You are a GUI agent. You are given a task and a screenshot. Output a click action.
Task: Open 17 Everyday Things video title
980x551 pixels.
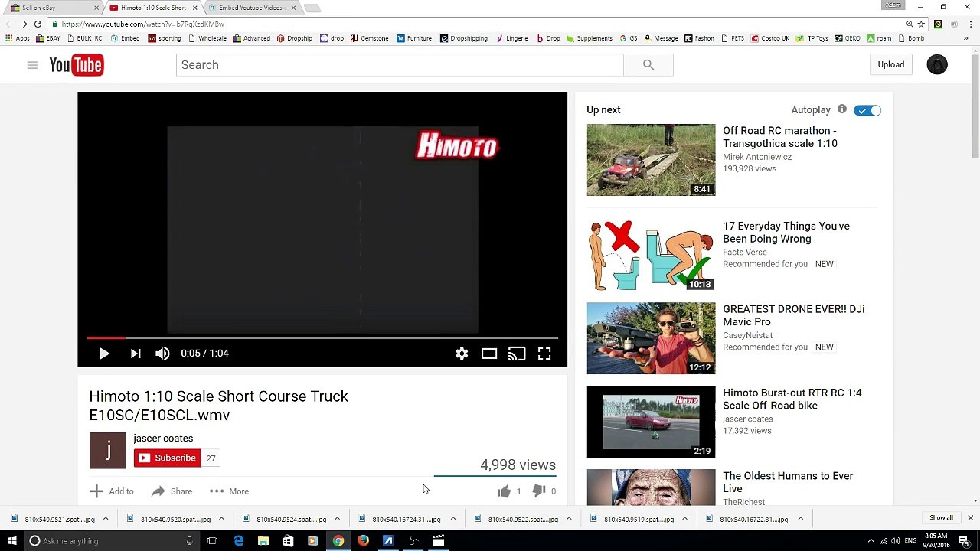pyautogui.click(x=786, y=233)
